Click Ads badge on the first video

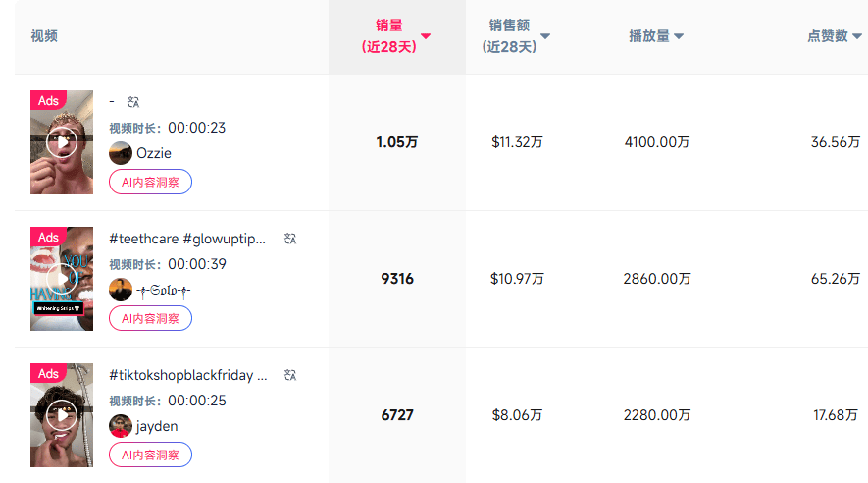(48, 100)
